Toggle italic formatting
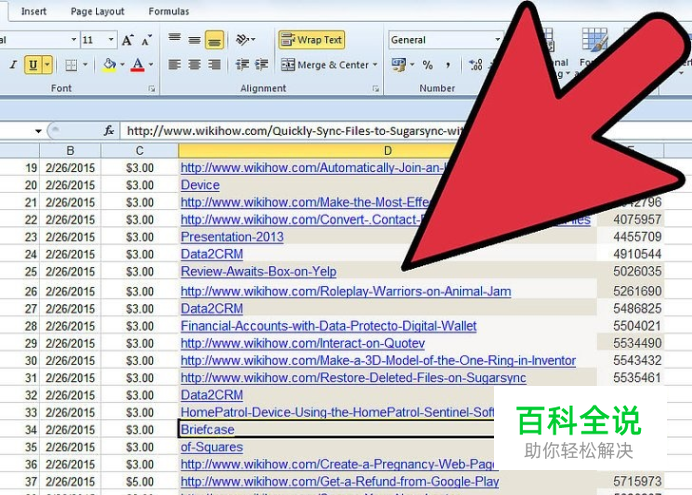Viewport: 692px width, 495px height. [x=13, y=65]
